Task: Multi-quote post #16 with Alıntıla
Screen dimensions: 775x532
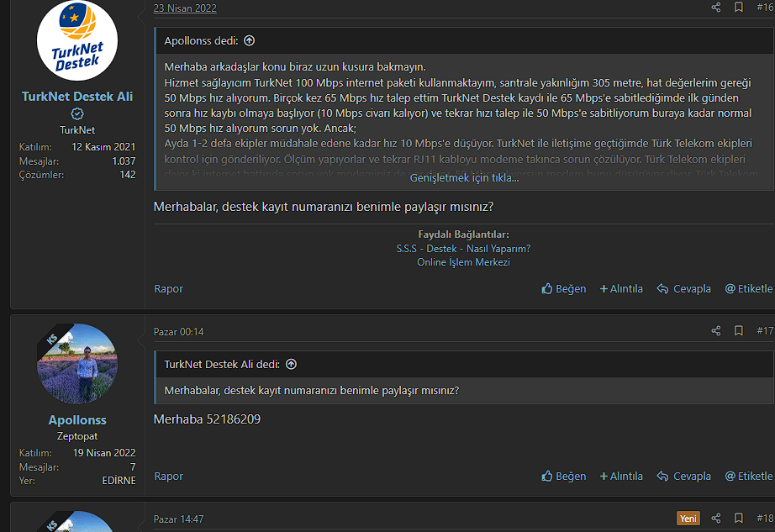Action: click(621, 288)
